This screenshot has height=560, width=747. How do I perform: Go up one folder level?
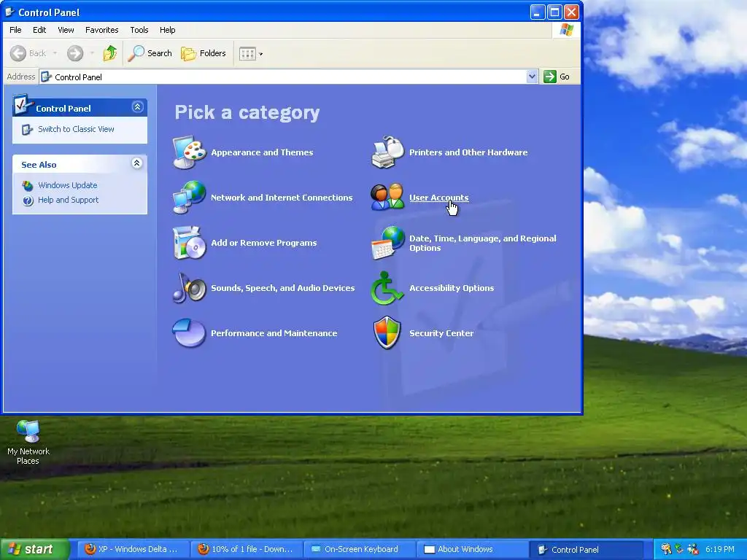click(110, 53)
